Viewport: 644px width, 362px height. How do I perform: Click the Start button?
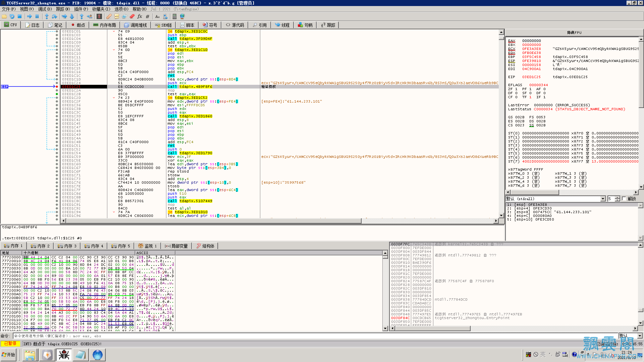[9, 355]
